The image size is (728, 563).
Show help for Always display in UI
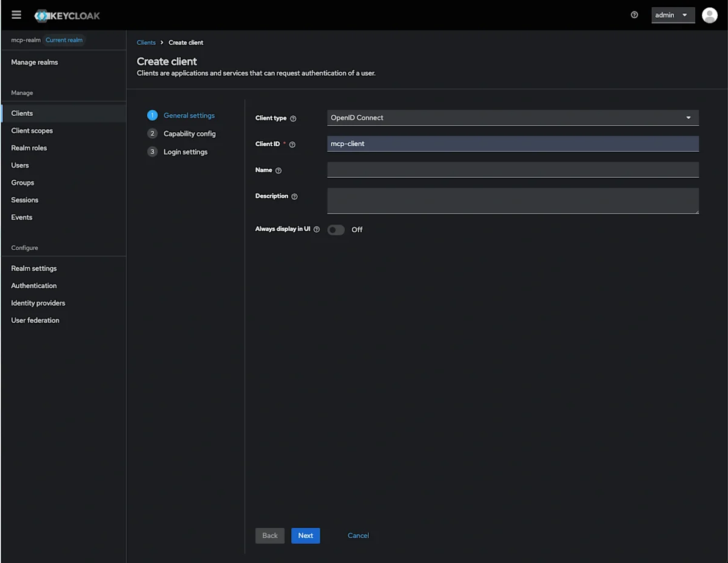click(x=317, y=229)
